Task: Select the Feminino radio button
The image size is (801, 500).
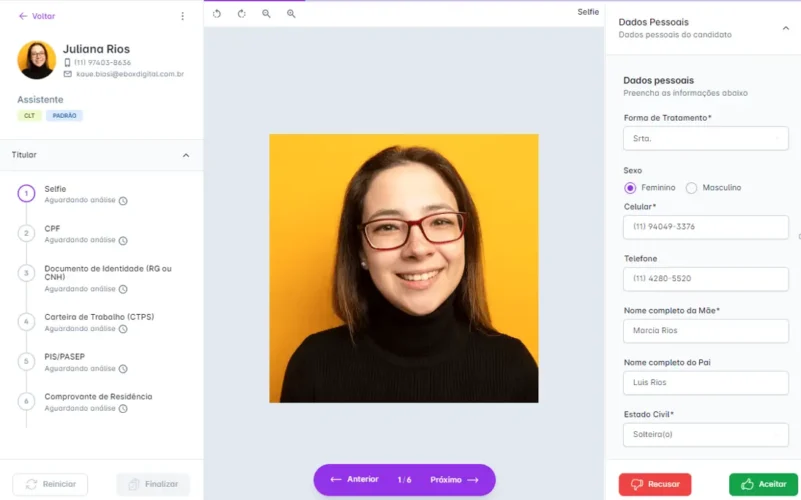Action: coord(630,188)
